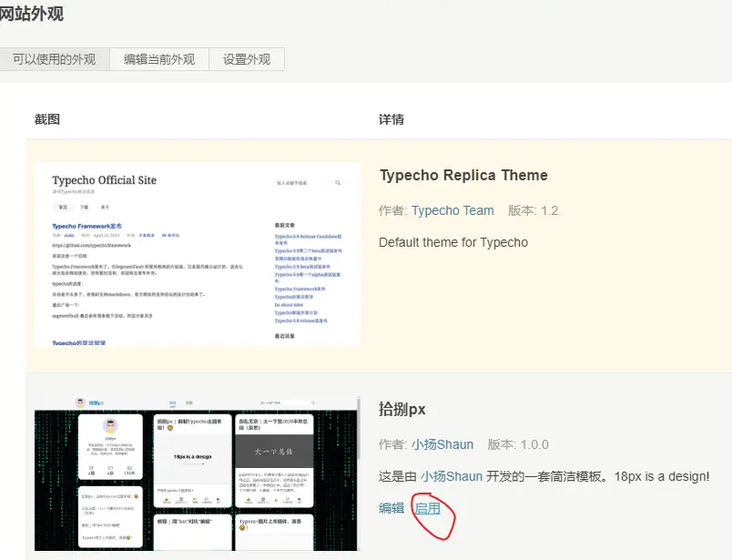Open the 设置外观 tab
This screenshot has height=560, width=732.
(247, 59)
